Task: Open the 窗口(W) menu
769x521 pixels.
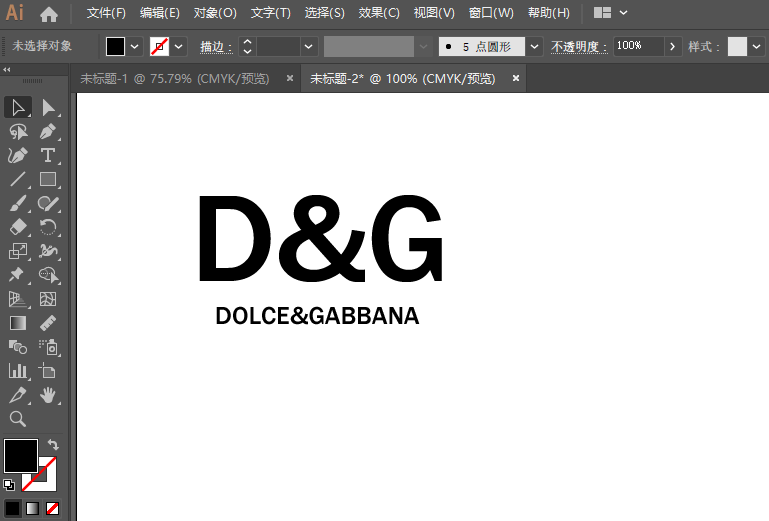Action: 491,13
